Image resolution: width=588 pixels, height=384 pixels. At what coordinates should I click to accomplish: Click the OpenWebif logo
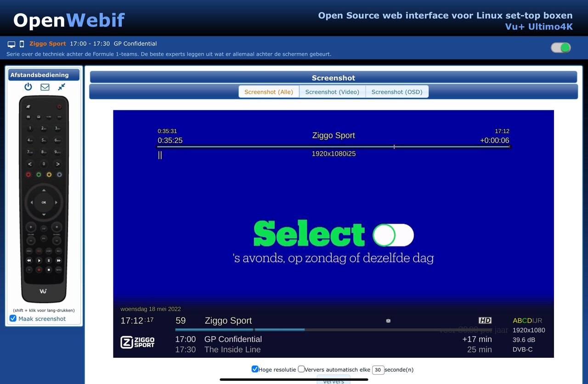coord(69,20)
